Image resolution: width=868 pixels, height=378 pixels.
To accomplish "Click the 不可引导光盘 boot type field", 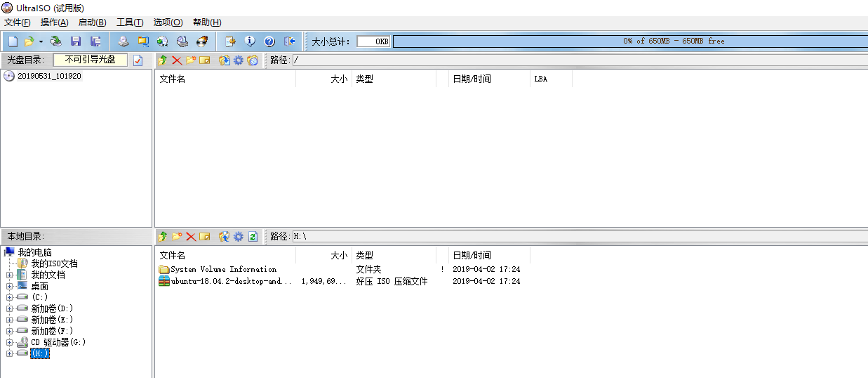I will pos(91,60).
